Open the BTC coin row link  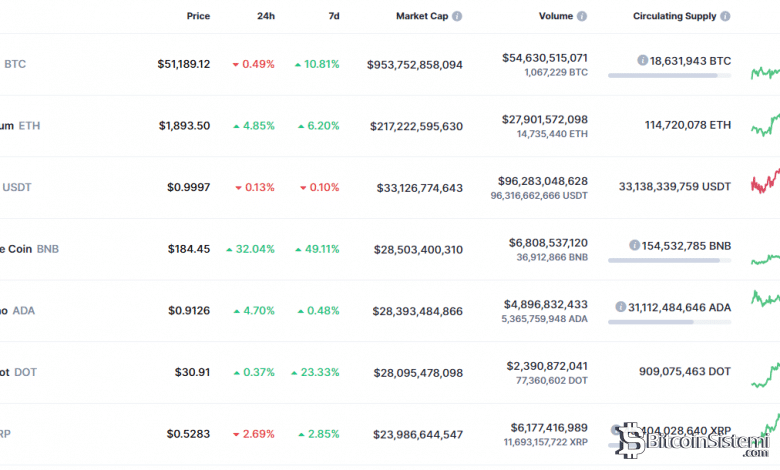point(15,64)
